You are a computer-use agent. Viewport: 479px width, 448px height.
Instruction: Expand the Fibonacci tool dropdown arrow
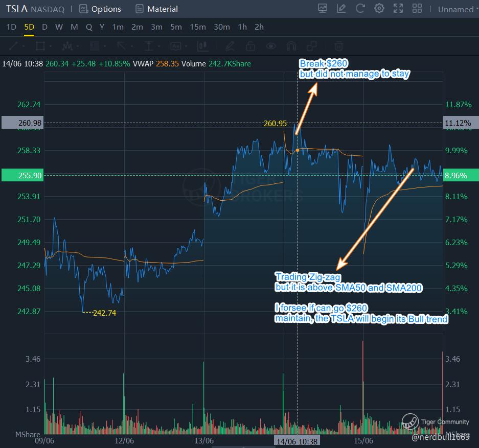pyautogui.click(x=105, y=46)
